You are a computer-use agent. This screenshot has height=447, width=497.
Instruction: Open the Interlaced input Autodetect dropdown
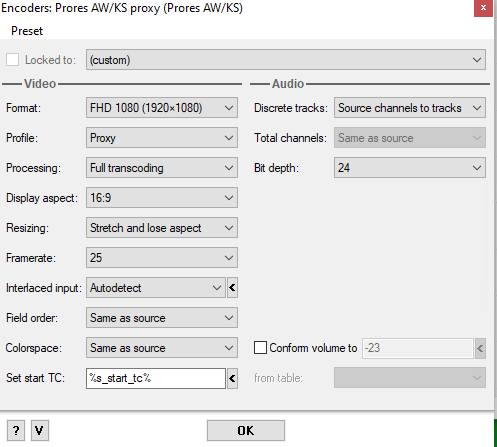pos(156,288)
